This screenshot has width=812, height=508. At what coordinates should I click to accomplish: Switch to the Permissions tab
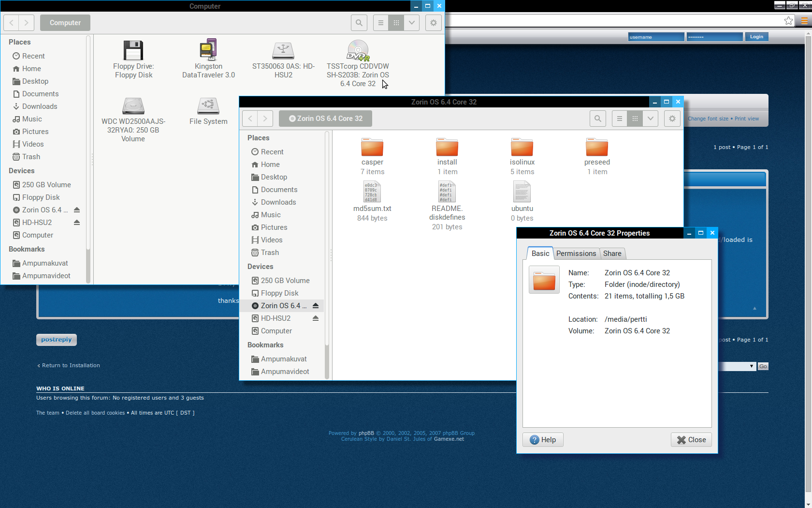point(576,254)
